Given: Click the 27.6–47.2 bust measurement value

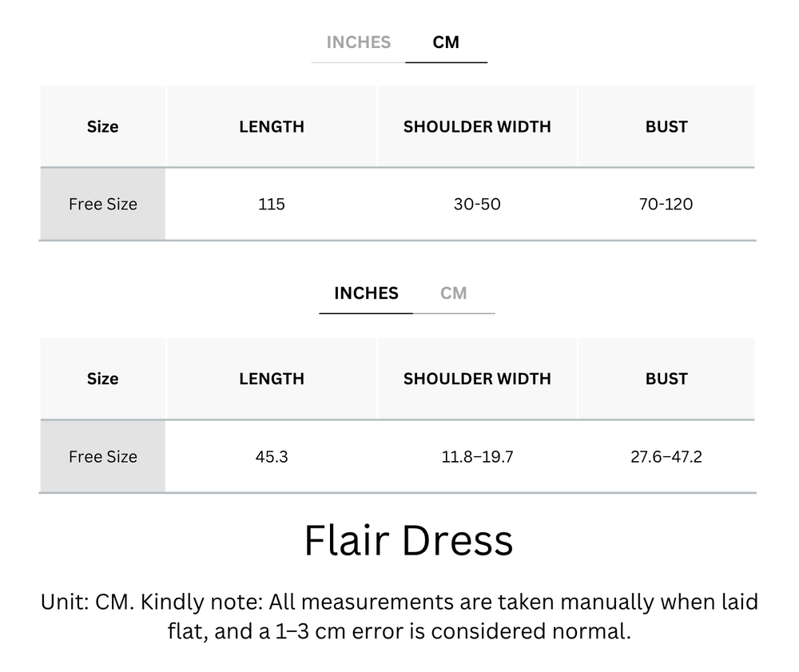Looking at the screenshot, I should tap(666, 456).
